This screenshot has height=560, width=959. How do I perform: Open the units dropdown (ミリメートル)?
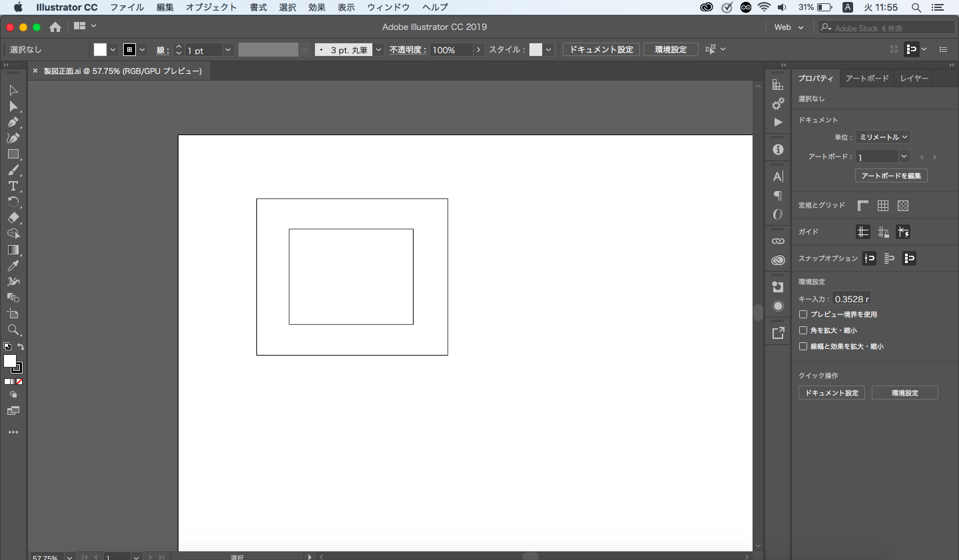click(x=883, y=137)
